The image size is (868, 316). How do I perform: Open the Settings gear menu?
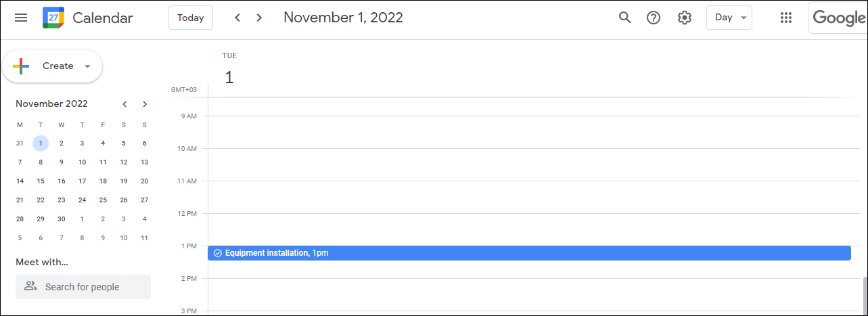point(685,18)
